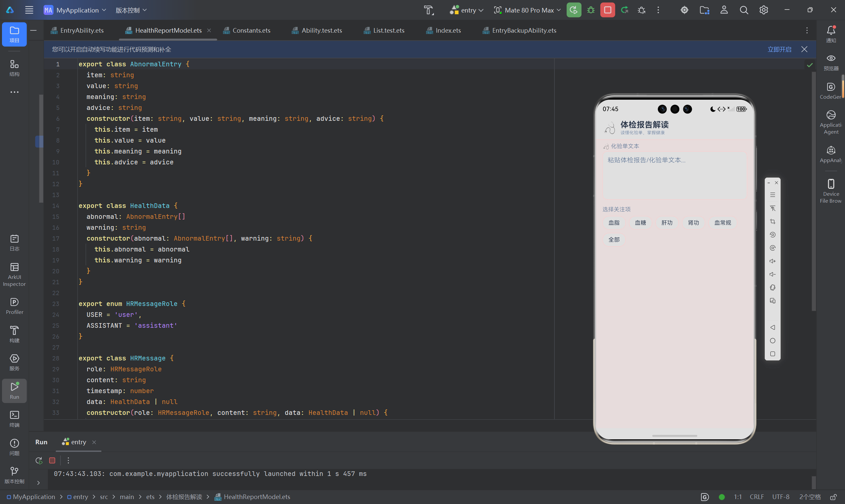This screenshot has height=504, width=845.
Task: Select the 全部 focus chip
Action: point(614,240)
